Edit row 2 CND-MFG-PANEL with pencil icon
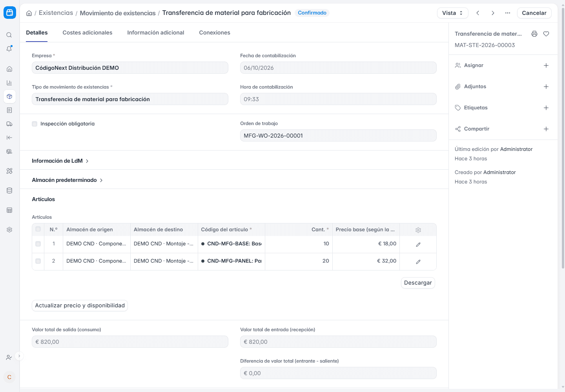 pos(418,261)
